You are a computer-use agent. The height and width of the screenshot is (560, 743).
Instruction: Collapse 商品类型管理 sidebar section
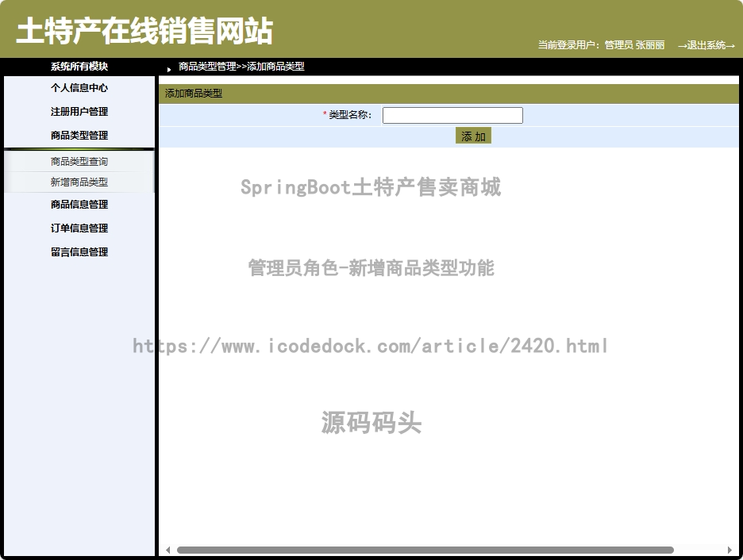[79, 136]
